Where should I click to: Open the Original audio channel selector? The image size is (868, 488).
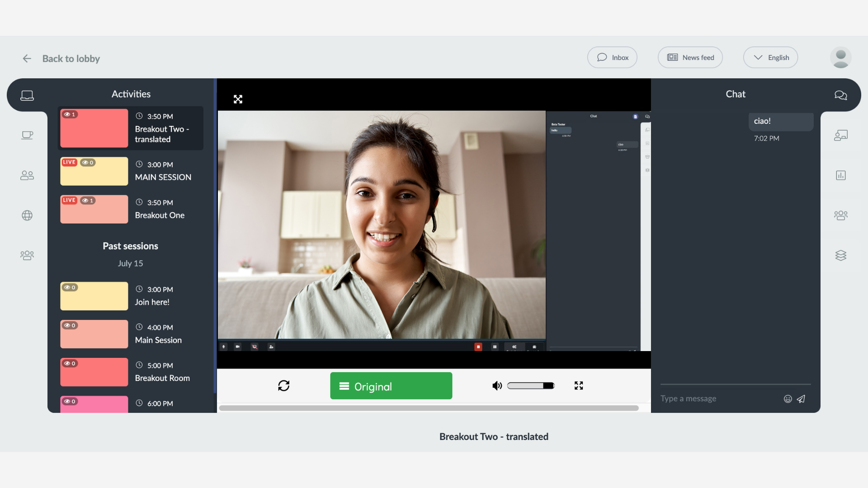[391, 386]
